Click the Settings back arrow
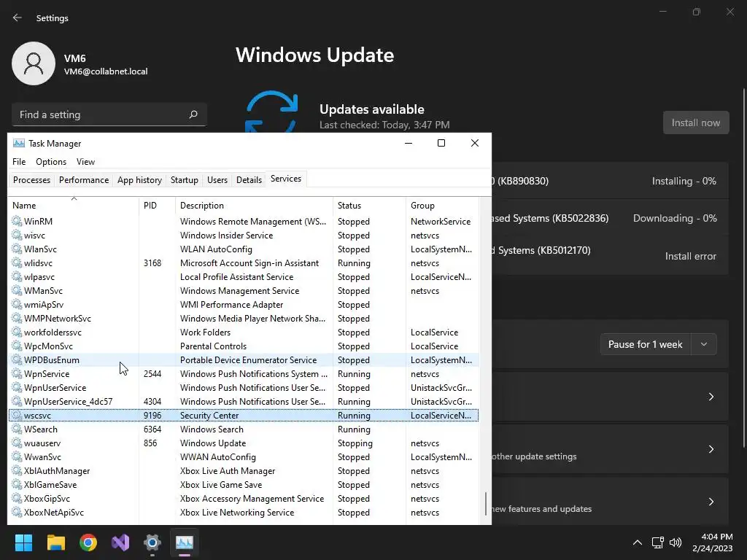Screen dimensions: 747x560 18,17
